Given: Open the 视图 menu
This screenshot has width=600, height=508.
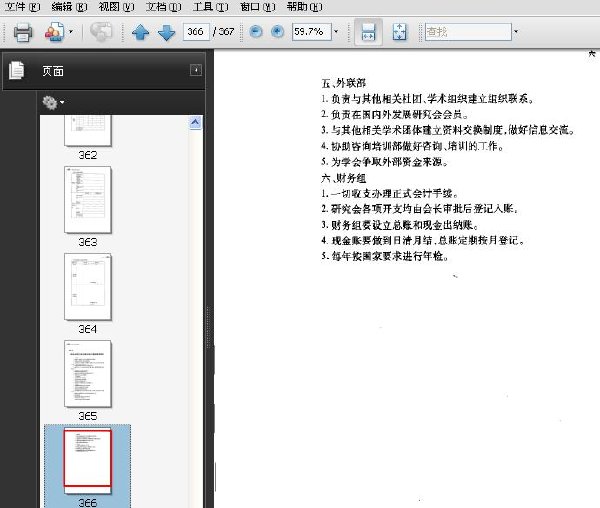Looking at the screenshot, I should coord(116,7).
